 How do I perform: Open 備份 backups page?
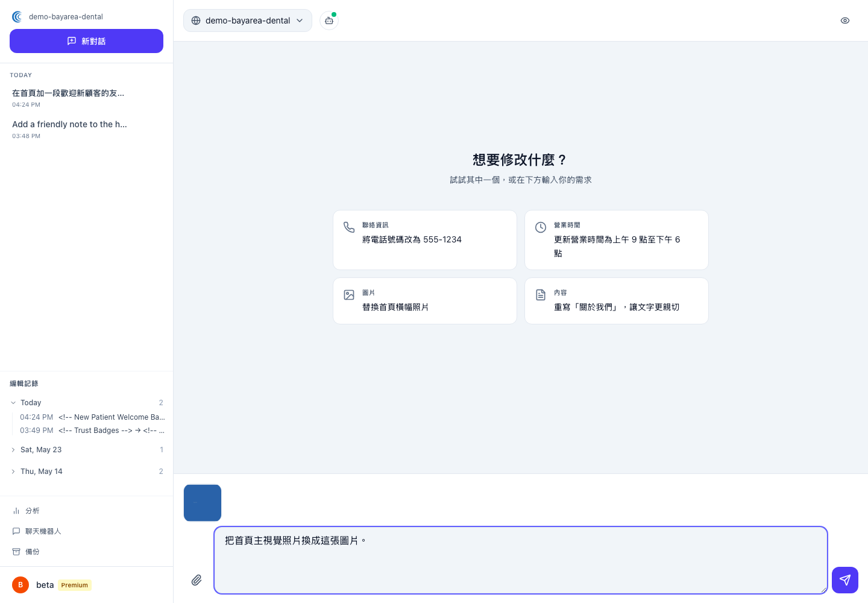(86, 552)
